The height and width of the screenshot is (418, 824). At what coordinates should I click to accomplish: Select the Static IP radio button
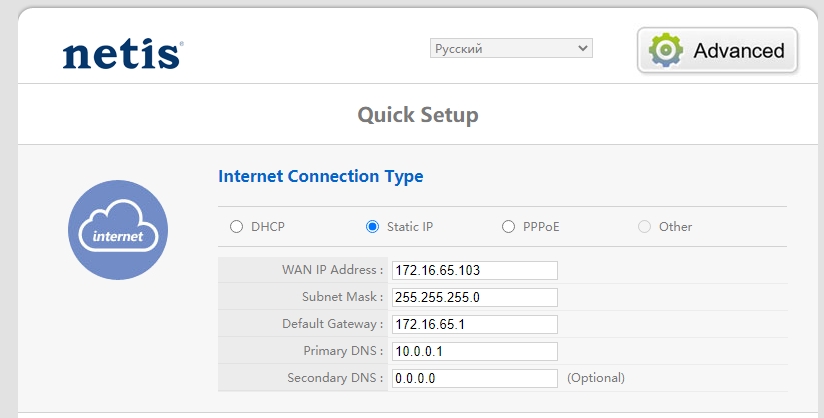coord(373,227)
